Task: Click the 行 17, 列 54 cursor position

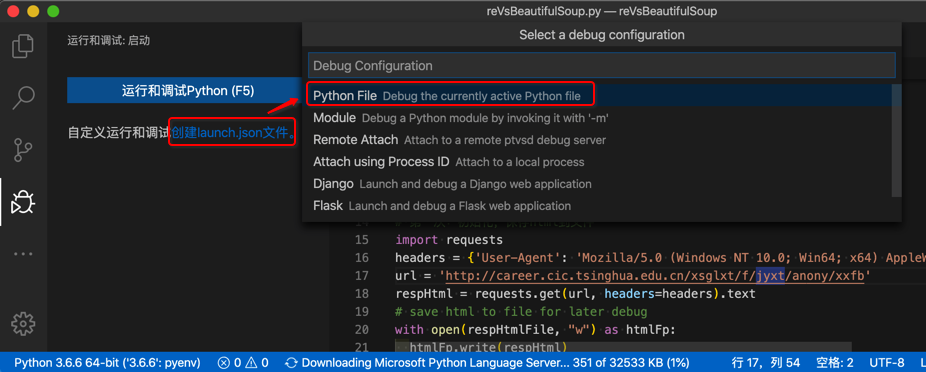Action: [x=765, y=362]
